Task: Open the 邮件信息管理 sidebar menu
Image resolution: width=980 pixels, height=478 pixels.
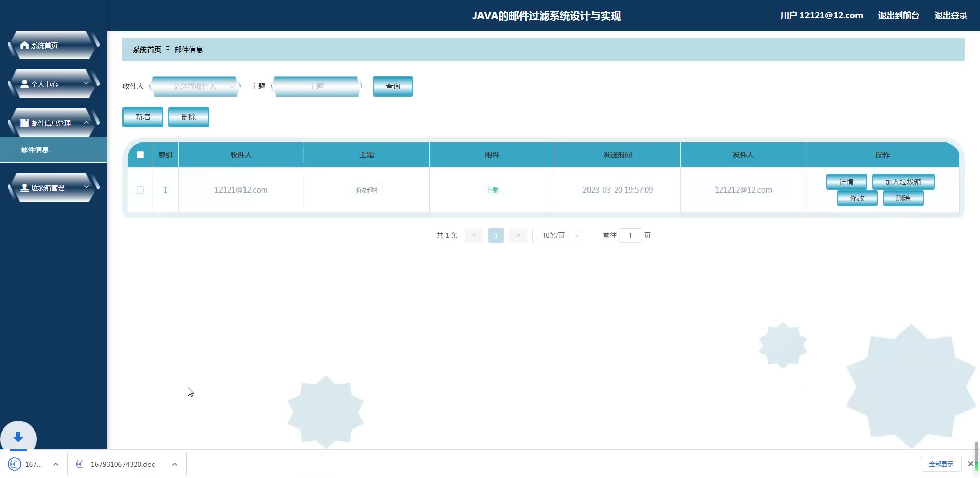Action: (x=53, y=123)
